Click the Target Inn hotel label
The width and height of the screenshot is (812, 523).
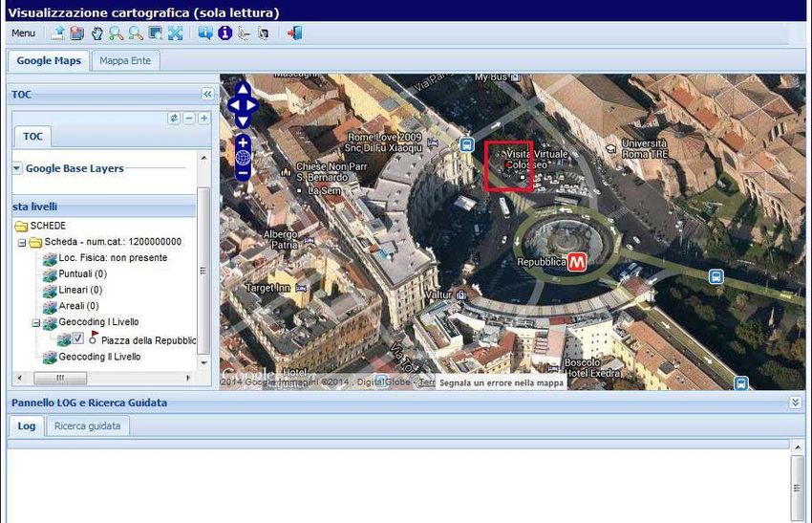(x=267, y=288)
